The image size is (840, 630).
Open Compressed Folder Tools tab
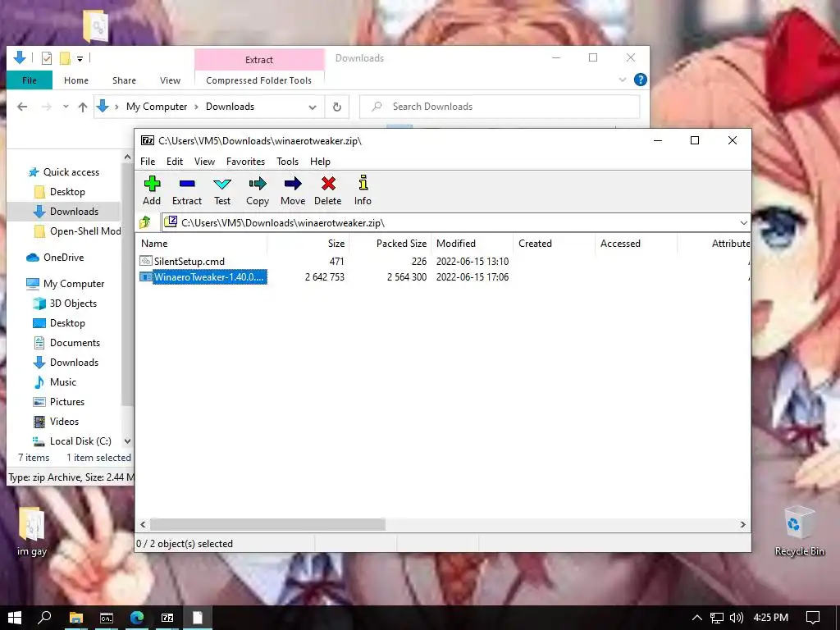pyautogui.click(x=258, y=80)
